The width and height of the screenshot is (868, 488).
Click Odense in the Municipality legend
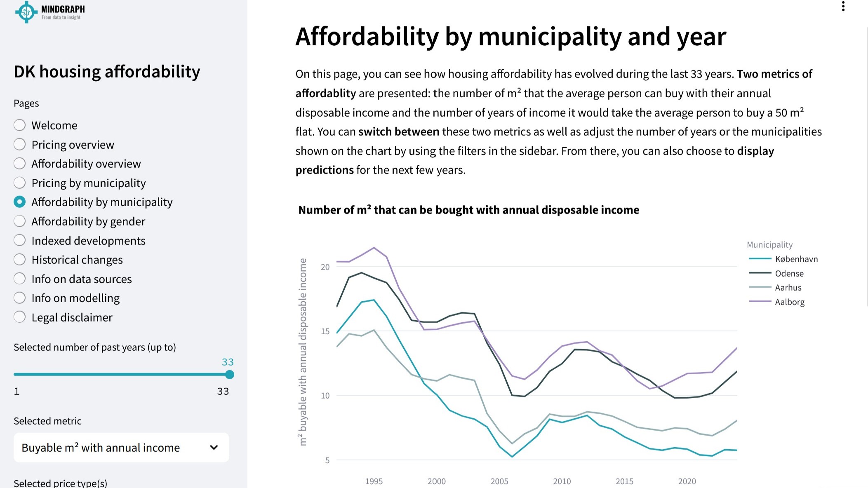tap(789, 273)
